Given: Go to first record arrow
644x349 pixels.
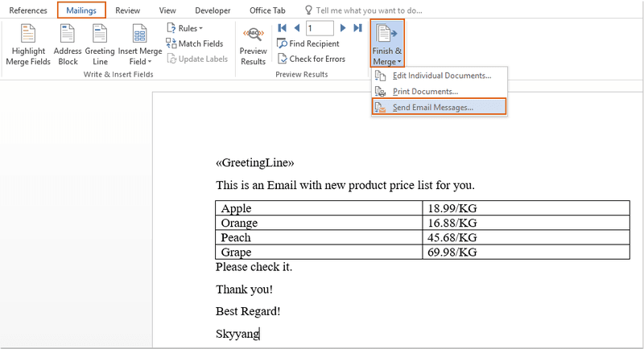Looking at the screenshot, I should (x=283, y=28).
